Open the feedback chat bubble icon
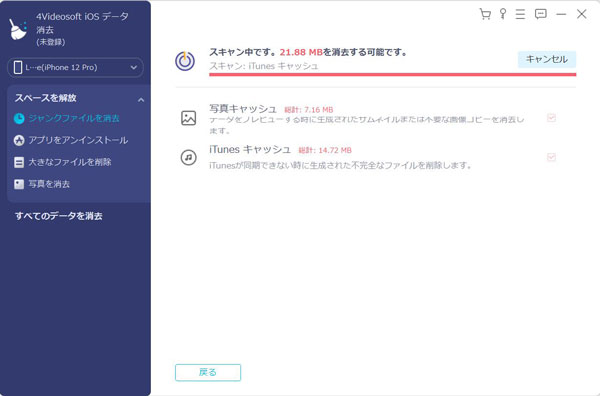600x396 pixels. [x=540, y=14]
